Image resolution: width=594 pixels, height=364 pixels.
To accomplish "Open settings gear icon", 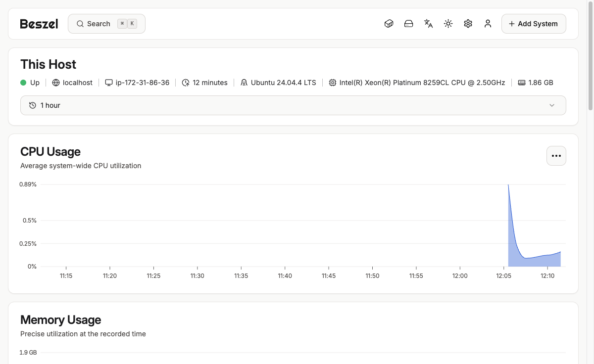I will pyautogui.click(x=468, y=24).
